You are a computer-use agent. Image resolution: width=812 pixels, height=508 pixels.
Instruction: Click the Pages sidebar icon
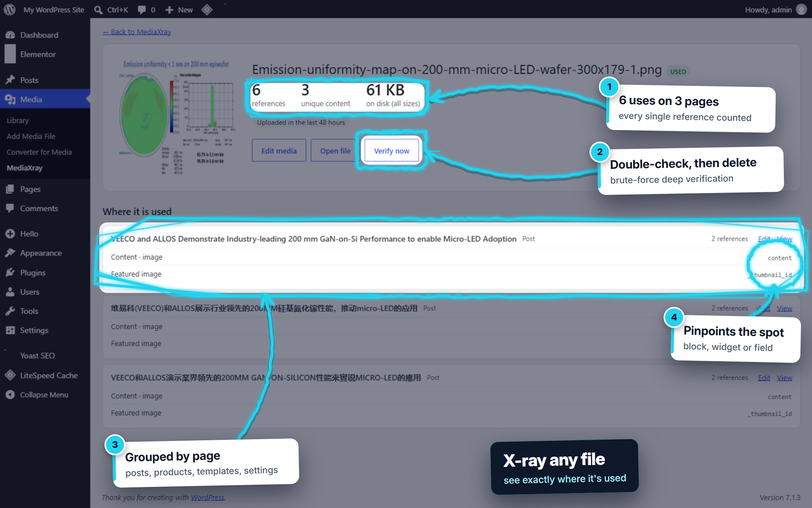[10, 189]
